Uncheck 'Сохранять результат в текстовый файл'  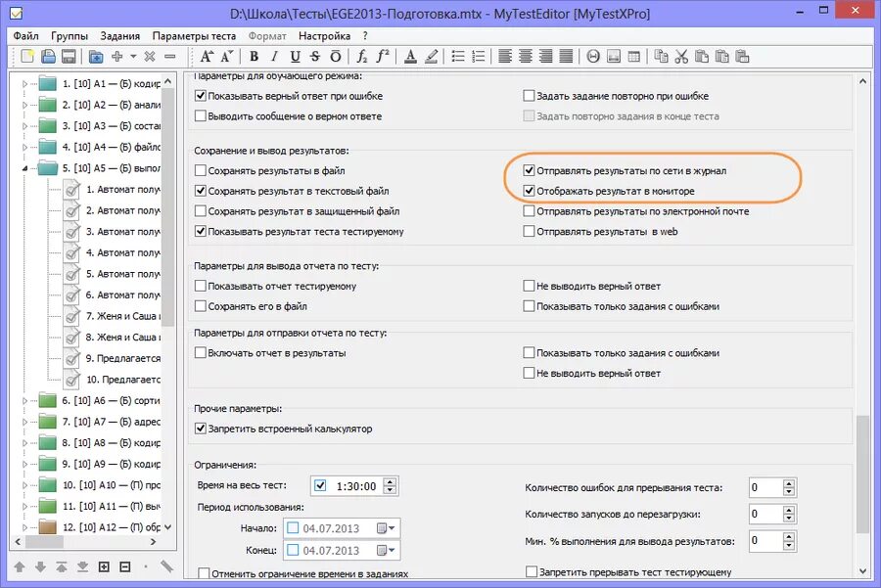tap(200, 191)
